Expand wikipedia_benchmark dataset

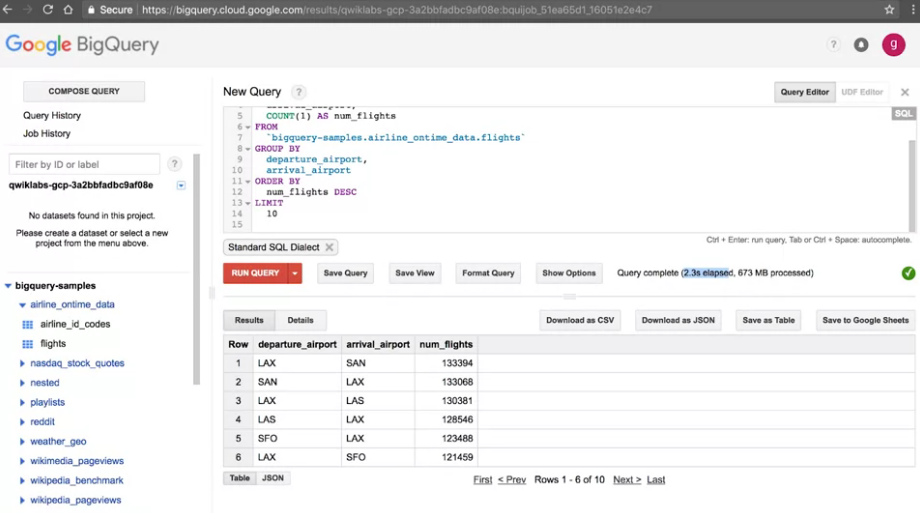(22, 481)
